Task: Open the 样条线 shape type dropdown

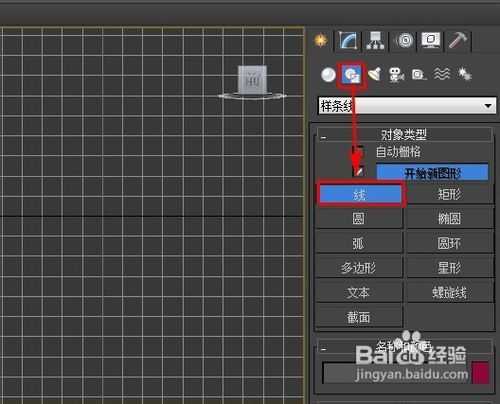Action: (x=407, y=106)
